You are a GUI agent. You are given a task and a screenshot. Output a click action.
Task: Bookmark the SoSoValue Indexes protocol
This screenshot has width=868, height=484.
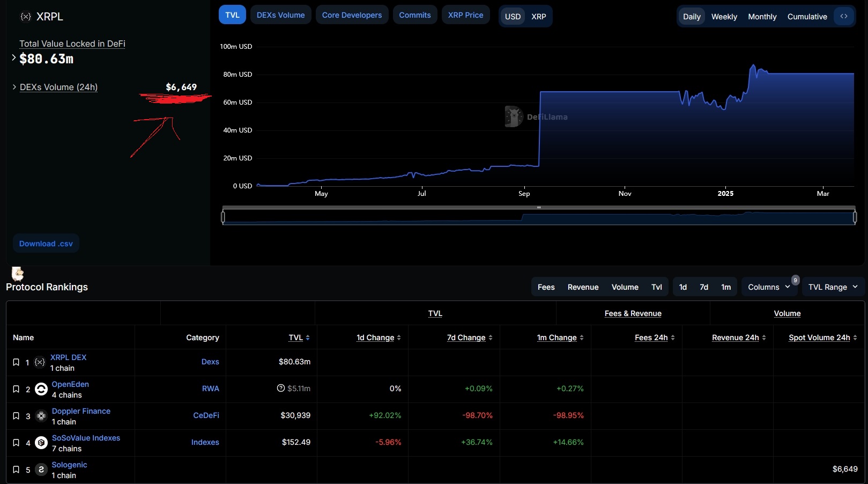click(x=16, y=443)
